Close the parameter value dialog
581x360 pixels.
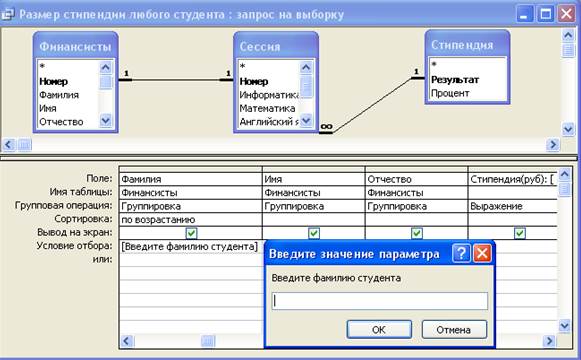click(482, 254)
